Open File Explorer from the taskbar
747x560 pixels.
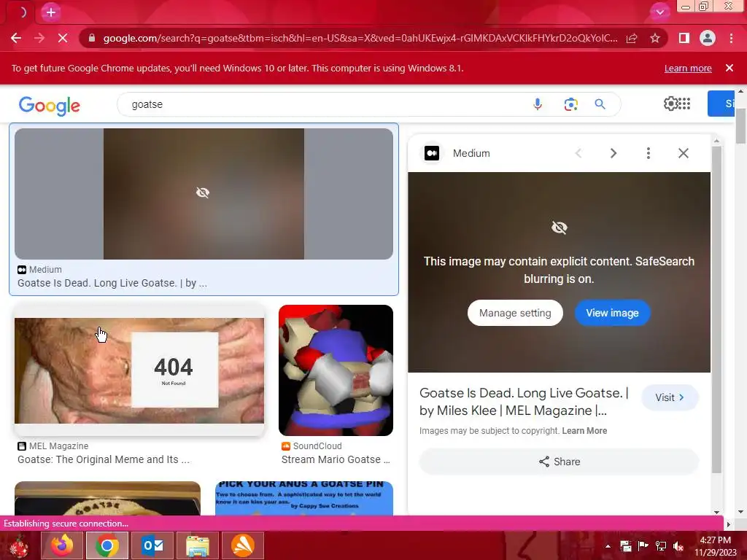click(197, 545)
